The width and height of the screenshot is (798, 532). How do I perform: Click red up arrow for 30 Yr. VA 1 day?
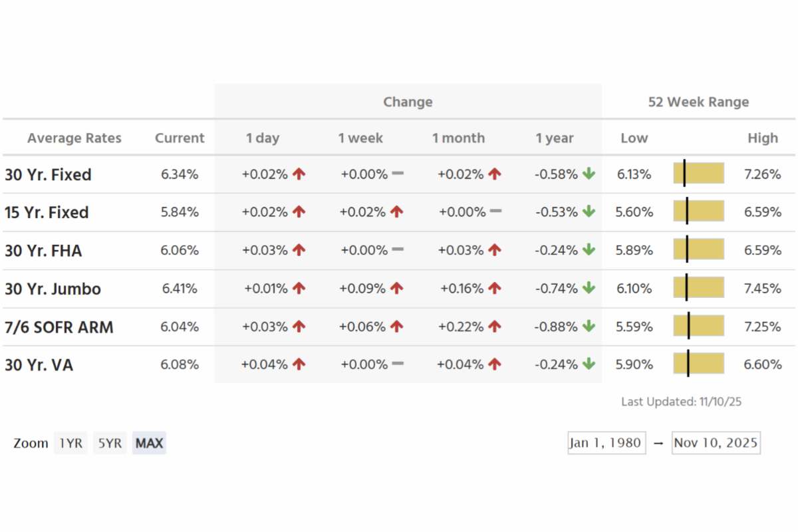point(299,364)
